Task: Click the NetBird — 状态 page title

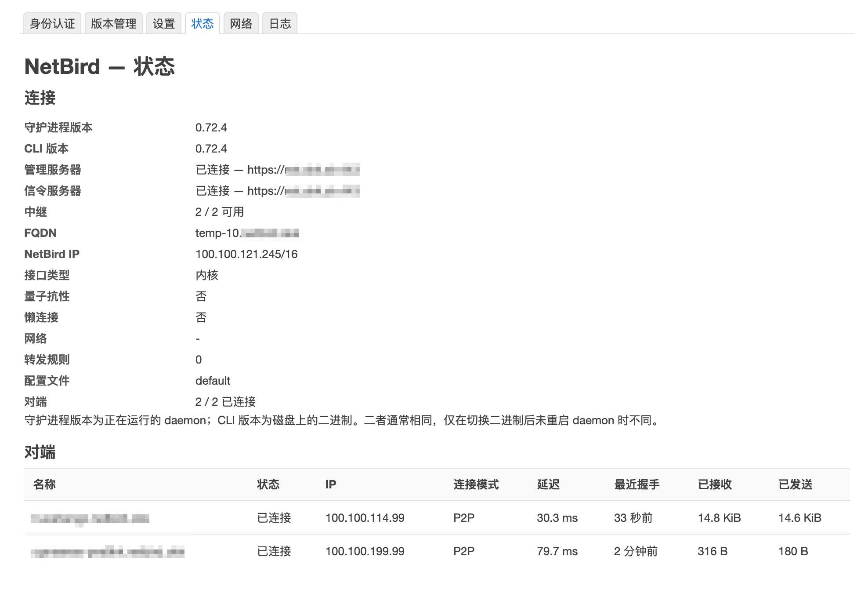Action: pyautogui.click(x=100, y=67)
